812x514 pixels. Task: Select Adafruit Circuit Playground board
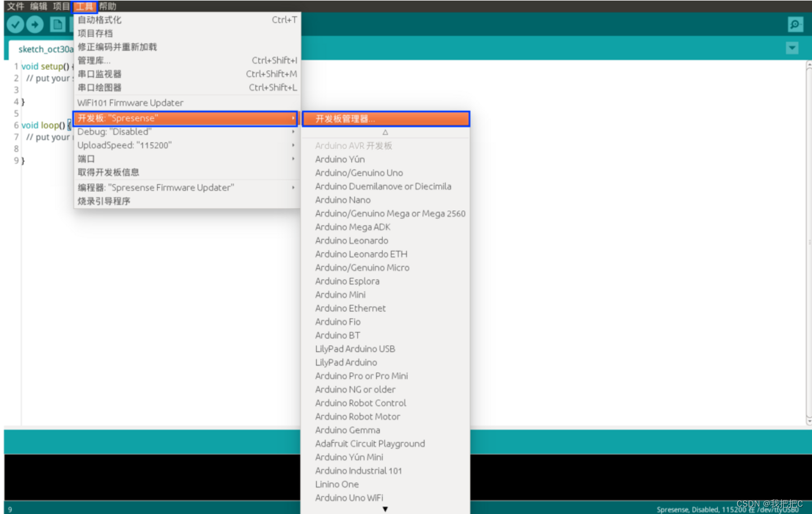385,443
